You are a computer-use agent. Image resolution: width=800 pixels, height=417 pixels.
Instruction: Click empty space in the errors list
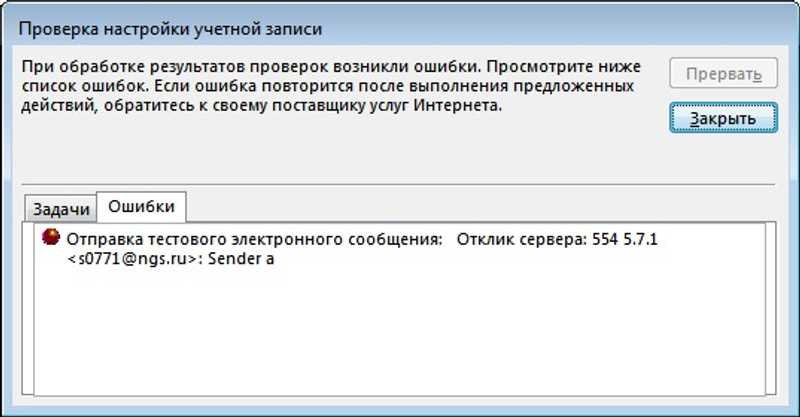[400, 340]
